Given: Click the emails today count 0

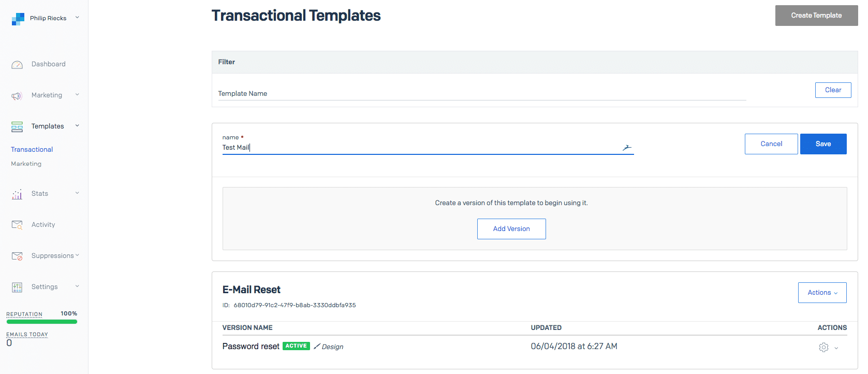Looking at the screenshot, I should pos(9,343).
